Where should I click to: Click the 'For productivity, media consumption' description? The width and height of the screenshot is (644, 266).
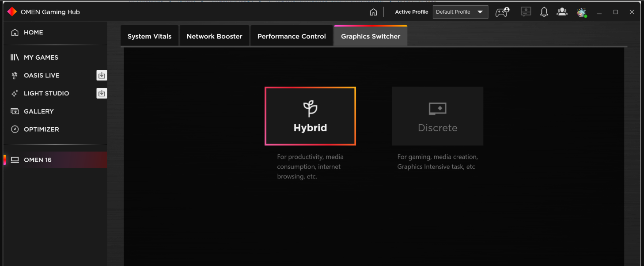click(310, 167)
